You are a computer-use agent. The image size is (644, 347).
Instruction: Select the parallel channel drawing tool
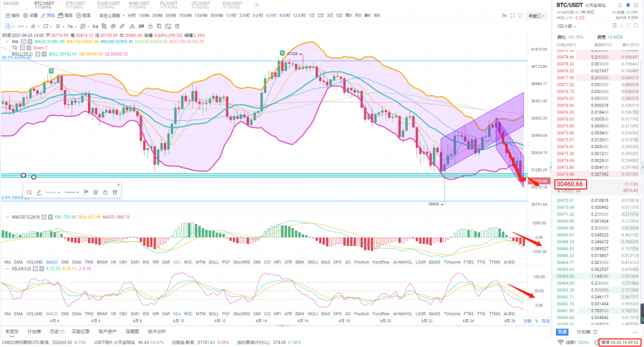(33, 26)
